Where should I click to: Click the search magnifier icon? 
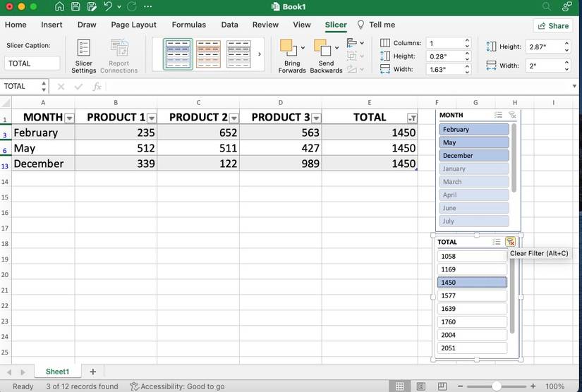coord(547,6)
